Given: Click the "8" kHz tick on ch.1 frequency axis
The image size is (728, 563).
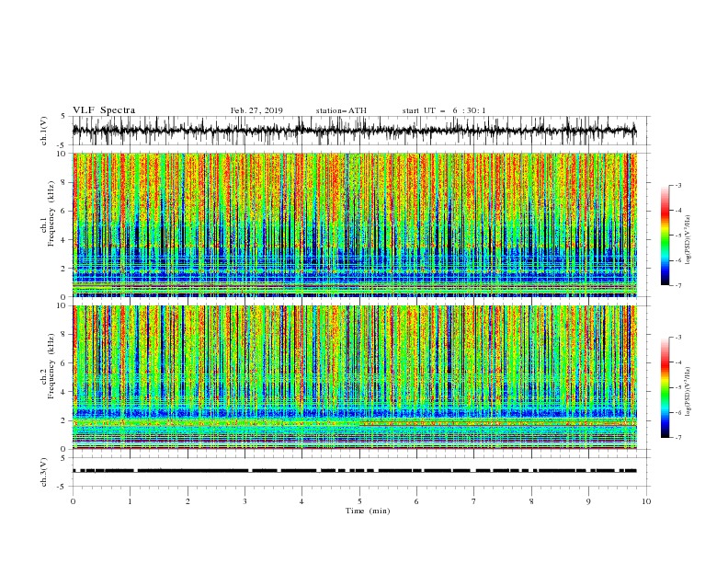Looking at the screenshot, I should pos(64,182).
